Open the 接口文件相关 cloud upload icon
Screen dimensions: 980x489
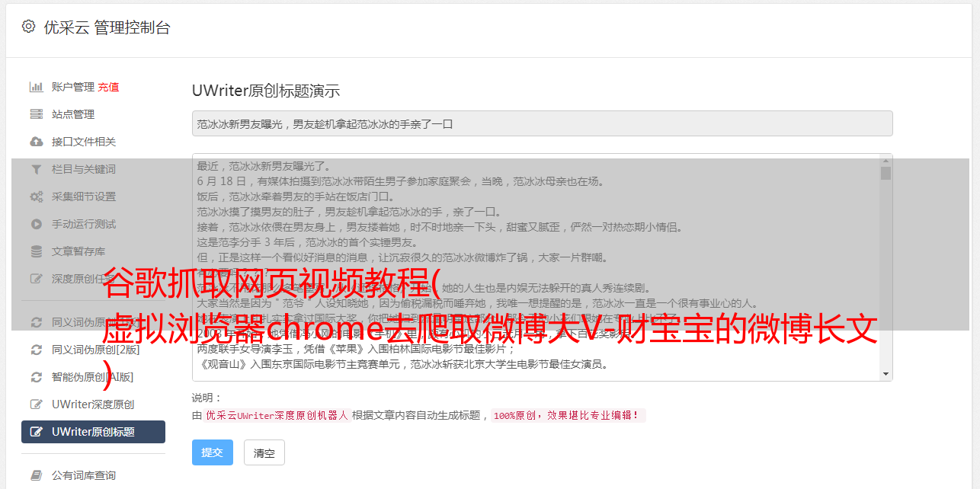point(36,142)
